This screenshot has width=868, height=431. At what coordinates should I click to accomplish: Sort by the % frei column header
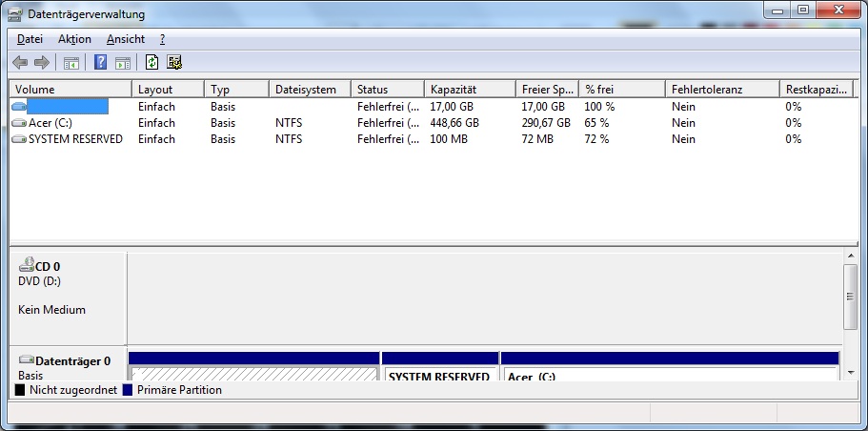point(622,90)
